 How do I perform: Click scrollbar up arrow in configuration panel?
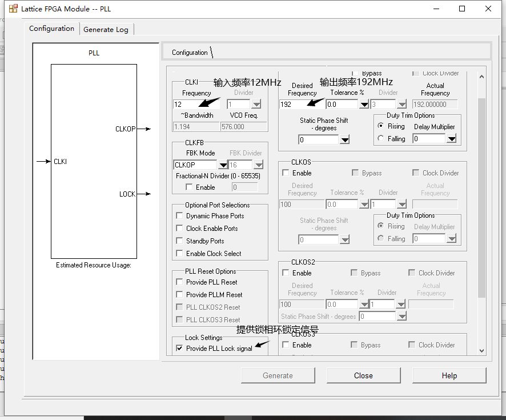[481, 77]
